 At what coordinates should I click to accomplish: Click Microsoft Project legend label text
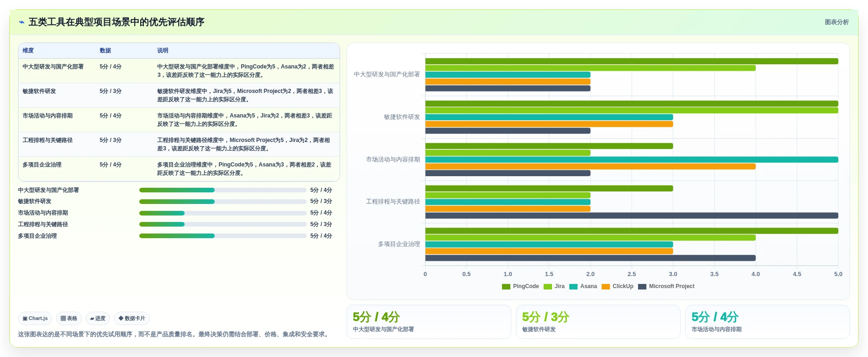[672, 287]
